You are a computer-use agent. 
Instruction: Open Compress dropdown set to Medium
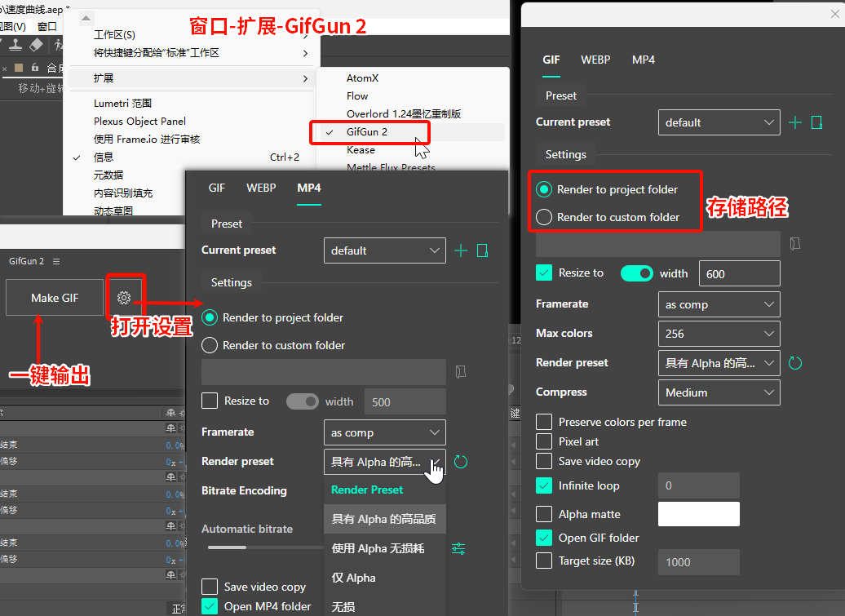pos(719,392)
